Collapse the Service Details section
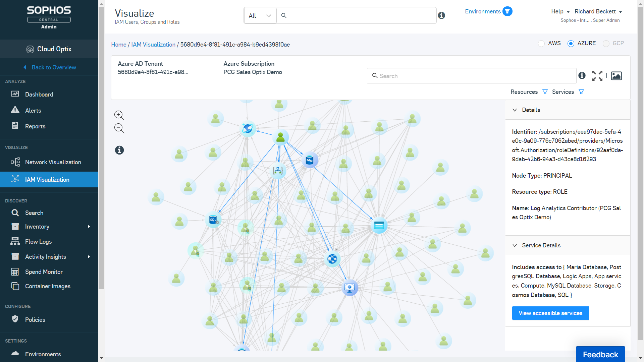The height and width of the screenshot is (362, 644). pyautogui.click(x=515, y=245)
